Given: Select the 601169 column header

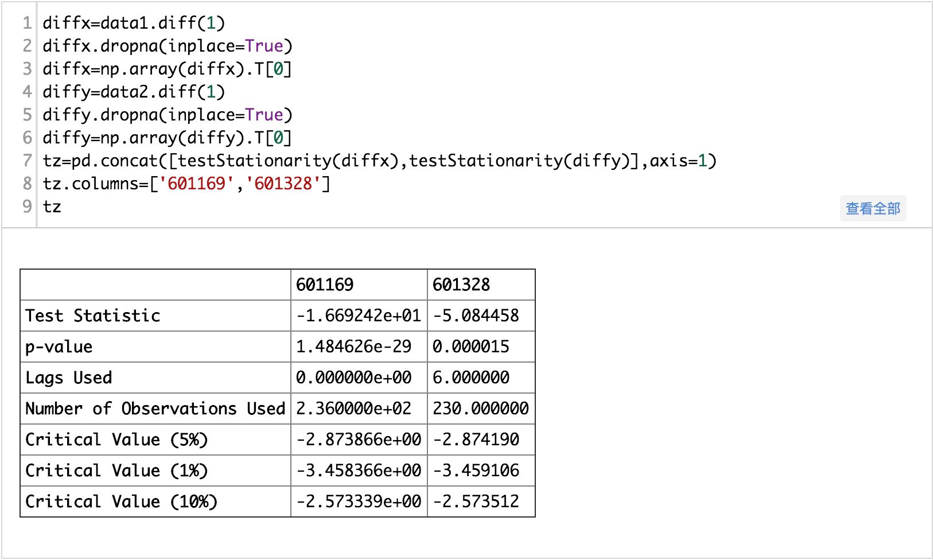Looking at the screenshot, I should click(325, 285).
